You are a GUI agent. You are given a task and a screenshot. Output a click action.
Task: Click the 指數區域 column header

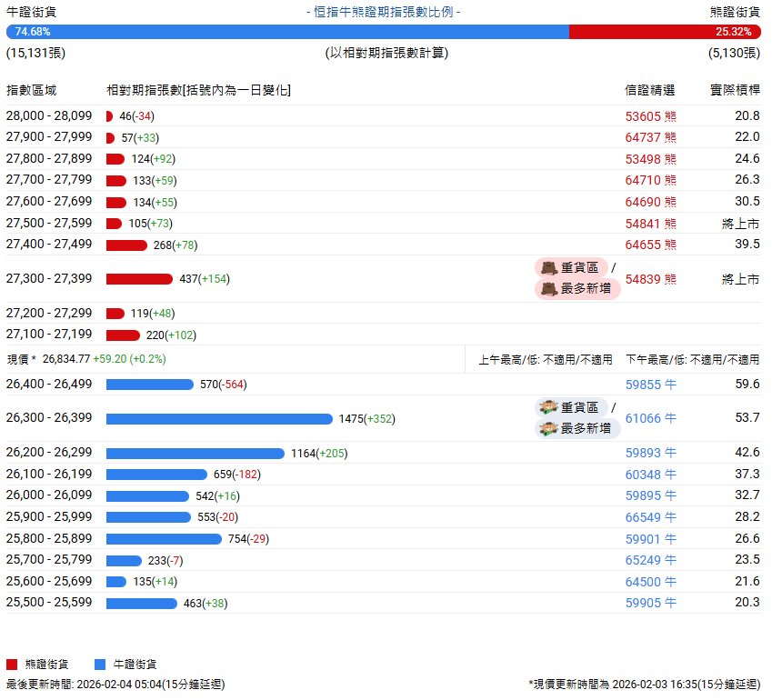click(32, 90)
